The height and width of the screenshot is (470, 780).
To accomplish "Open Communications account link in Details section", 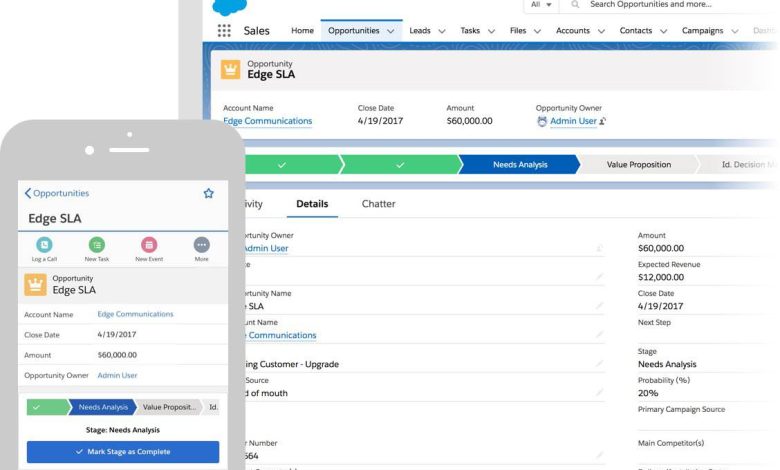I will pyautogui.click(x=281, y=335).
